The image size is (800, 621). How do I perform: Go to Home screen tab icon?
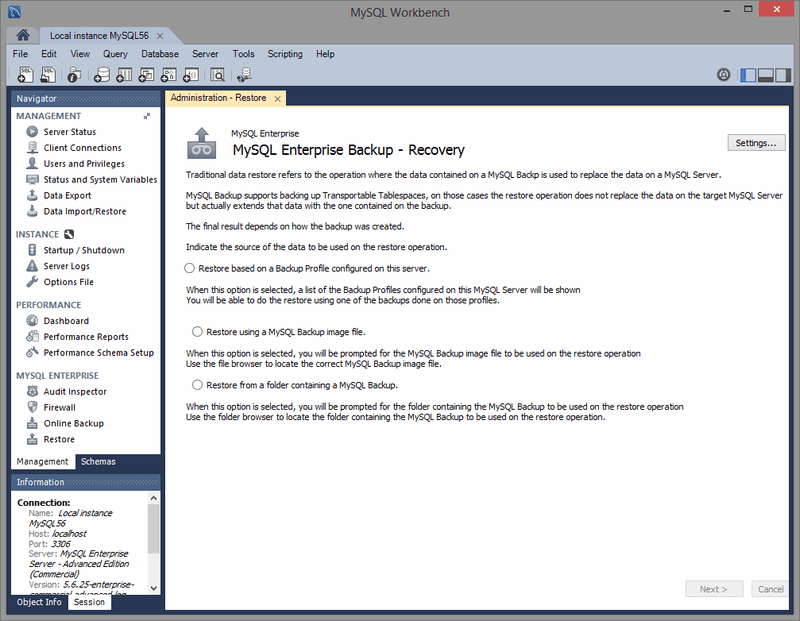click(x=22, y=35)
